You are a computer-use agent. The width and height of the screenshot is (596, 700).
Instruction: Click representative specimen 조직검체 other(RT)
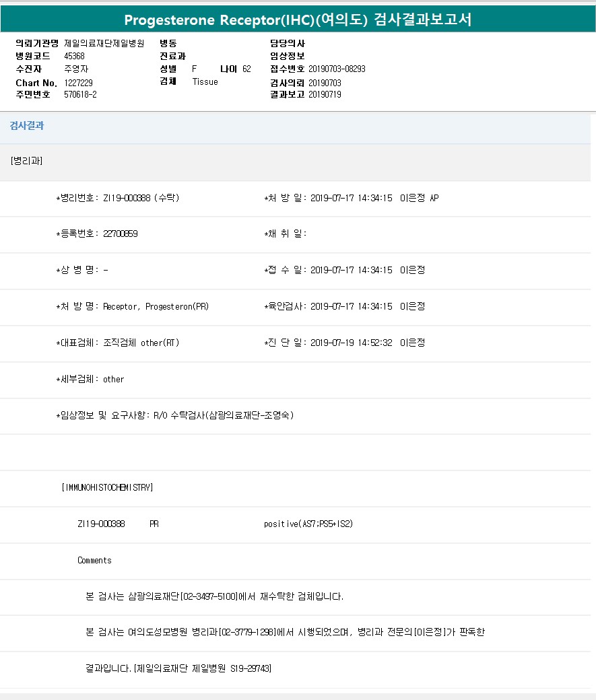(x=141, y=343)
